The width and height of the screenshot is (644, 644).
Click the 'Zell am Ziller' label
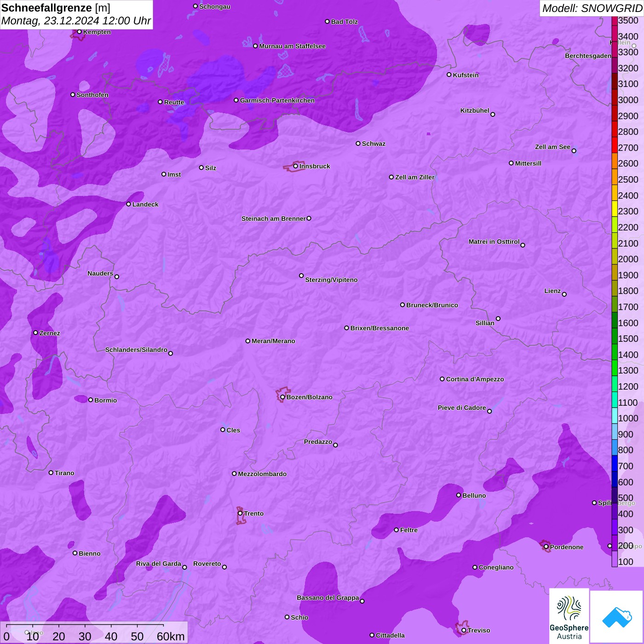tap(415, 177)
